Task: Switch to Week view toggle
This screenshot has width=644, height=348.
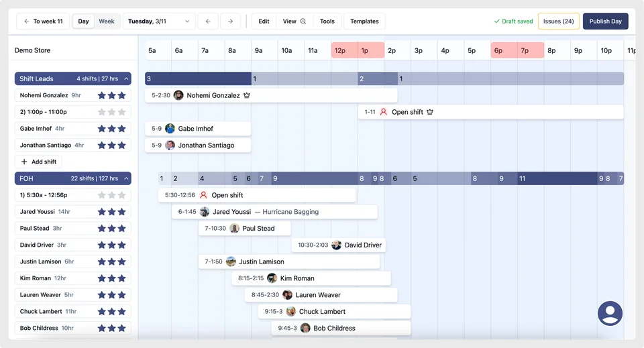Action: (107, 21)
